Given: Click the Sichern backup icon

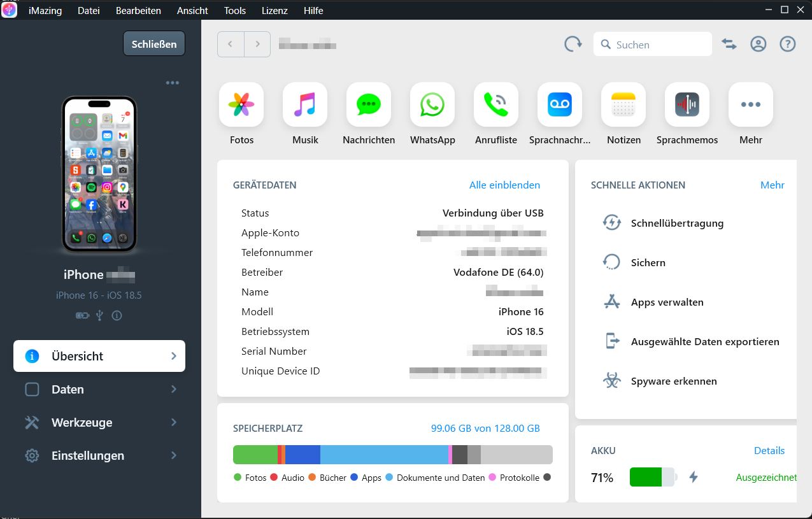Looking at the screenshot, I should coord(611,262).
